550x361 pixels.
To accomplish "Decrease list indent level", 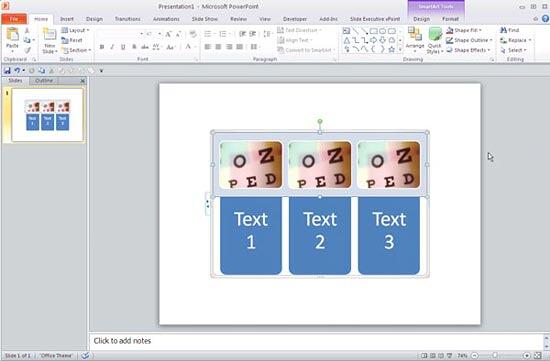I will (242, 34).
